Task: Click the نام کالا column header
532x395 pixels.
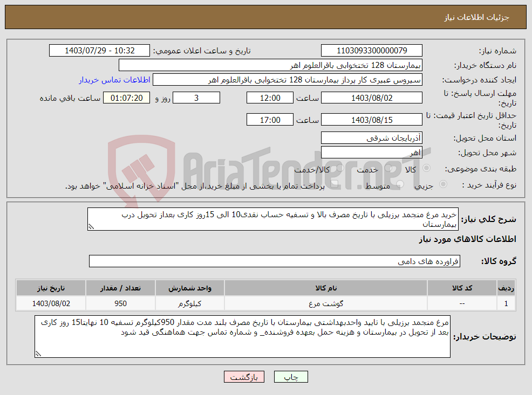Action: [x=326, y=288]
